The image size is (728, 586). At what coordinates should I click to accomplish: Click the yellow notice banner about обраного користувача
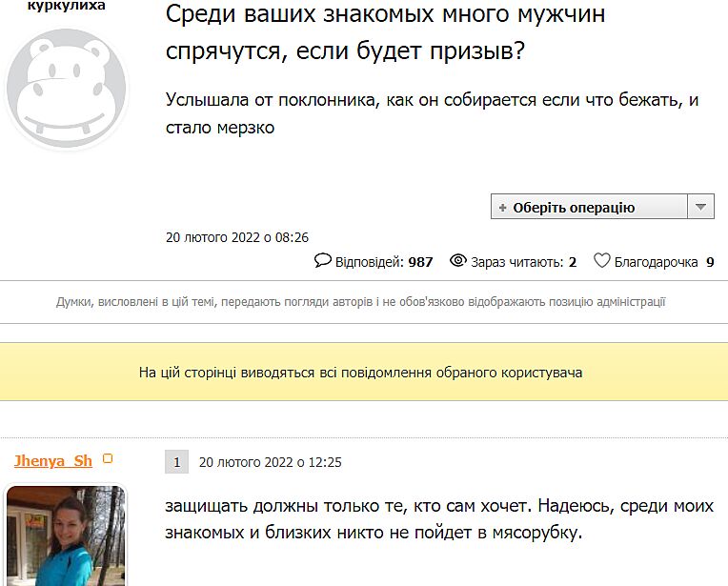coord(360,373)
